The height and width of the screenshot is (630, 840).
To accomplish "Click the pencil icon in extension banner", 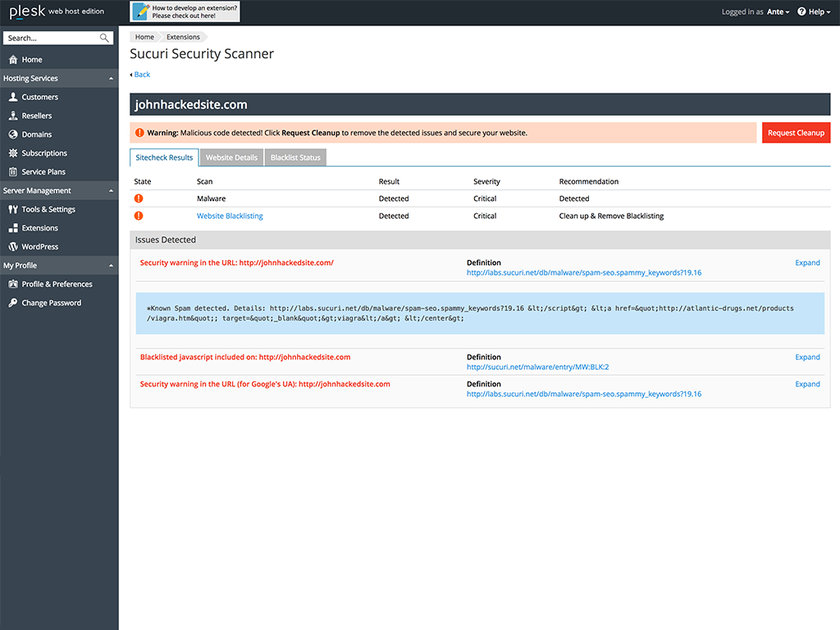I will click(x=141, y=11).
